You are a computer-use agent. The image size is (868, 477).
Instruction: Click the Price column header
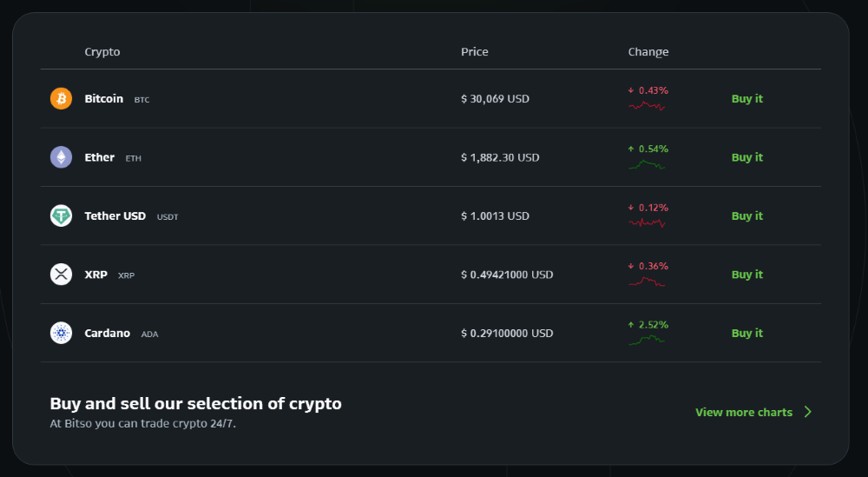475,51
